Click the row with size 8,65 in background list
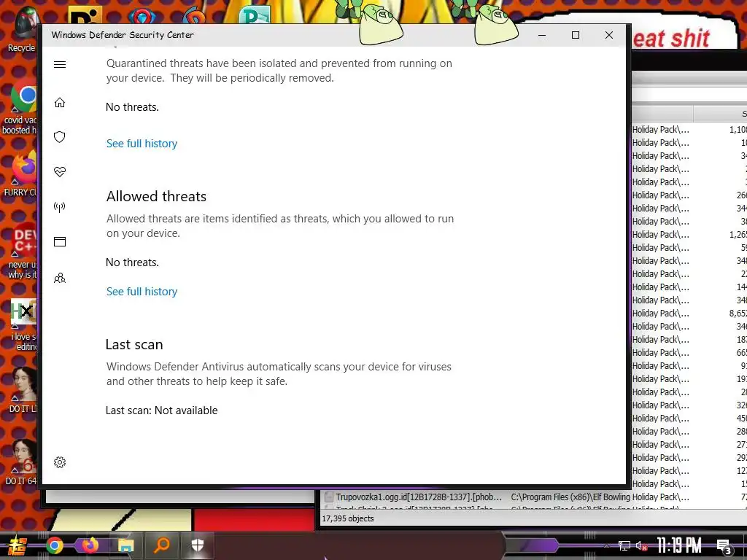The image size is (747, 560). (x=689, y=314)
